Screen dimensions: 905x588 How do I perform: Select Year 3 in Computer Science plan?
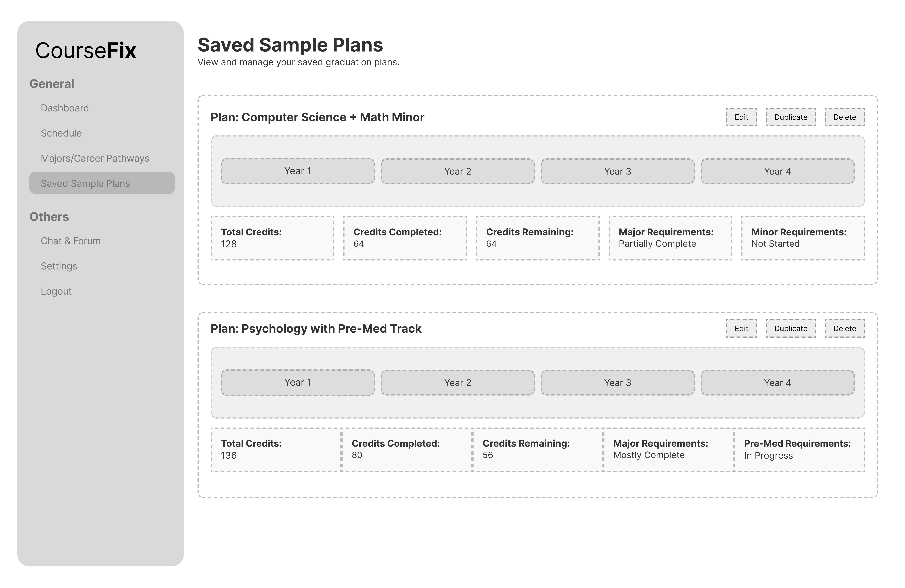coord(618,171)
